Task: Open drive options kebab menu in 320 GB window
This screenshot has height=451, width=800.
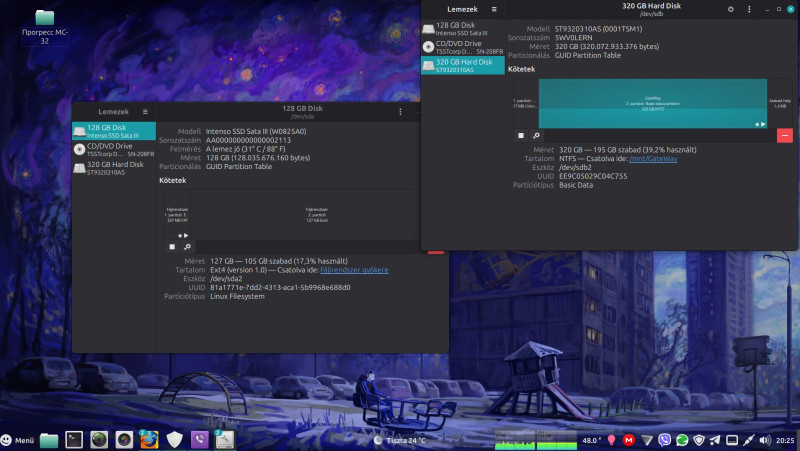Action: point(749,9)
